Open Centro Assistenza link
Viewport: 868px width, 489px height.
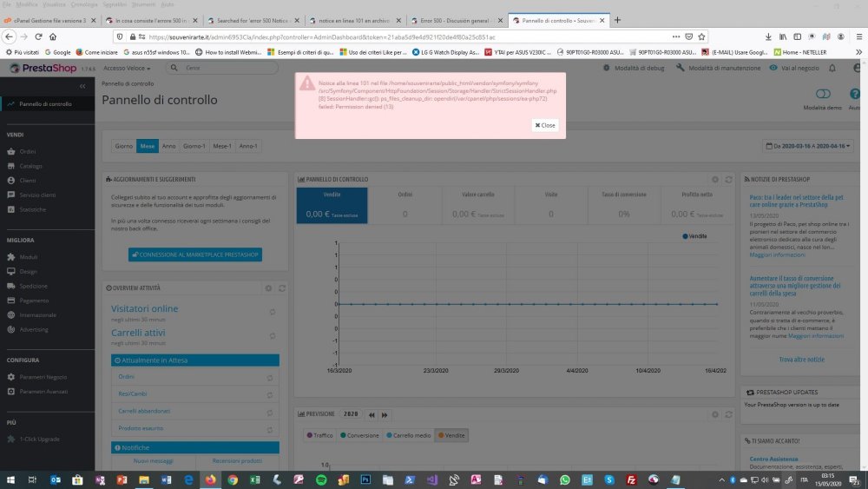pyautogui.click(x=774, y=459)
